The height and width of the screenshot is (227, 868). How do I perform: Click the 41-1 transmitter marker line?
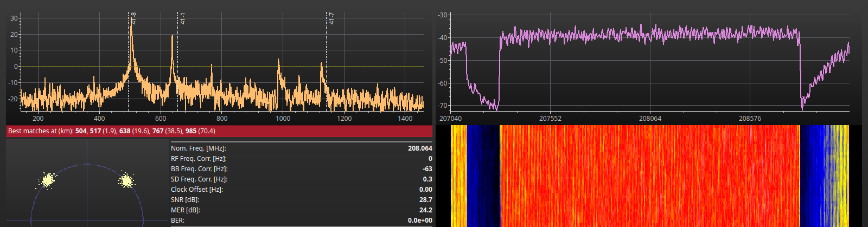coord(178,62)
